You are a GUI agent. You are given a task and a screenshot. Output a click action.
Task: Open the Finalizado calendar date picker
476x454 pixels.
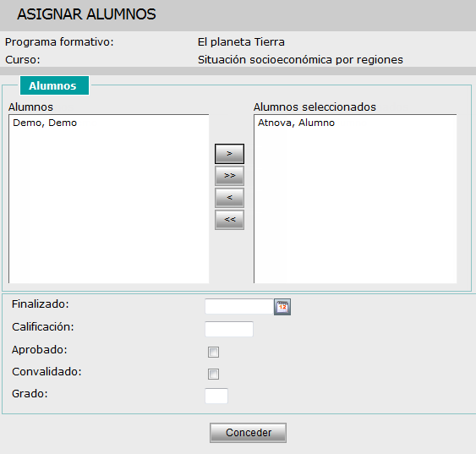pos(282,307)
